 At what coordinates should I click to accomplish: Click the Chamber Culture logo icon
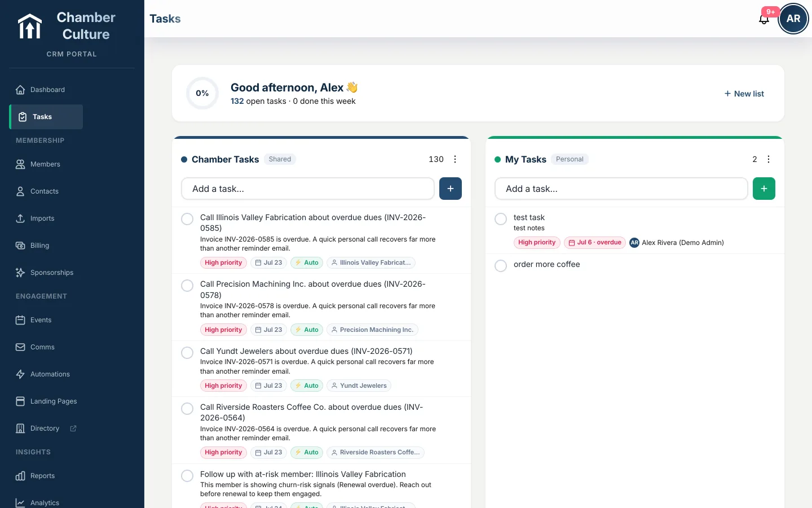click(x=30, y=26)
